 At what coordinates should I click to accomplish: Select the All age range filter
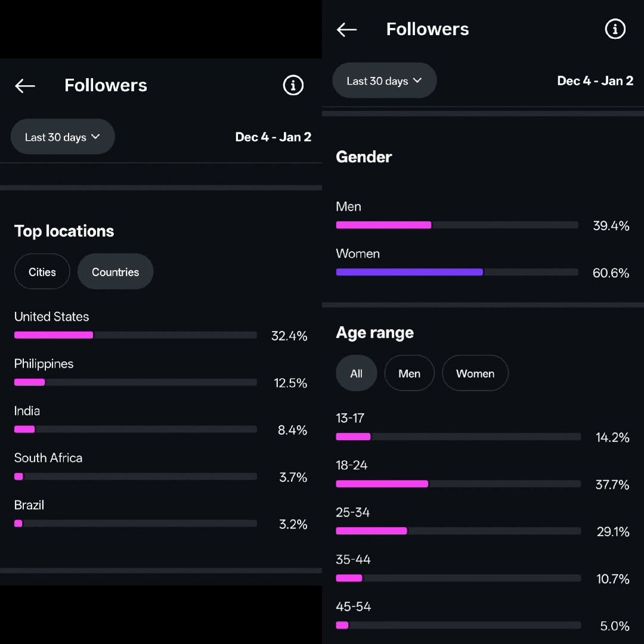(x=356, y=374)
